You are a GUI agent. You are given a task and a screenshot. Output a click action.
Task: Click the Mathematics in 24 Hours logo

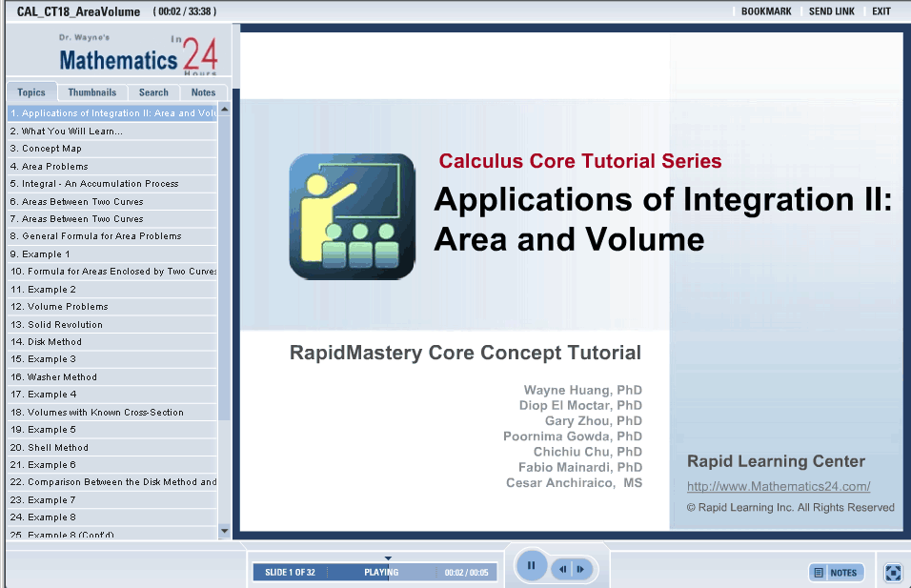click(138, 55)
